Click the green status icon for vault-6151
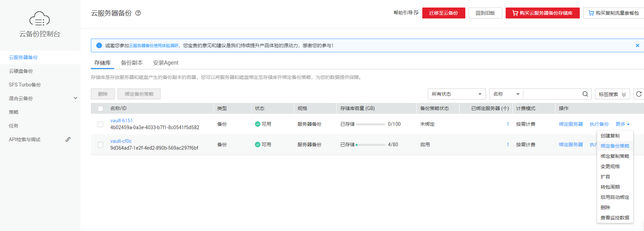 tap(258, 124)
